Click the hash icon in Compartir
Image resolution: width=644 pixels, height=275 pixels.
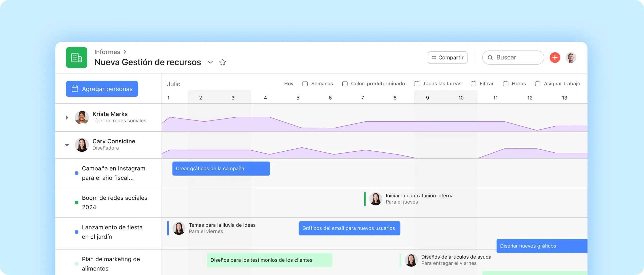(x=434, y=58)
